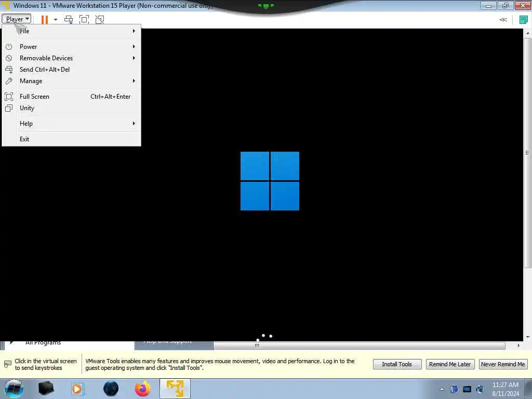
Task: Click the network tray icon
Action: [x=480, y=389]
